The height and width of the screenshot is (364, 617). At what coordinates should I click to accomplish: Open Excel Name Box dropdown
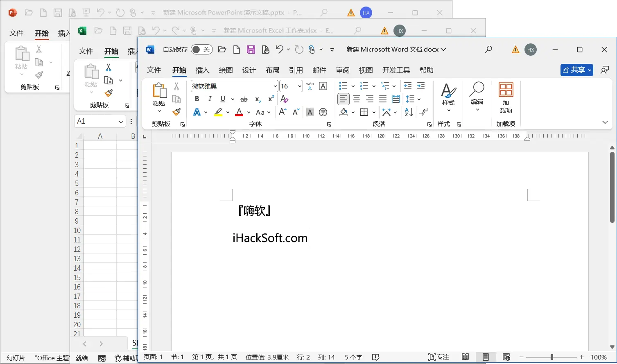pyautogui.click(x=121, y=122)
